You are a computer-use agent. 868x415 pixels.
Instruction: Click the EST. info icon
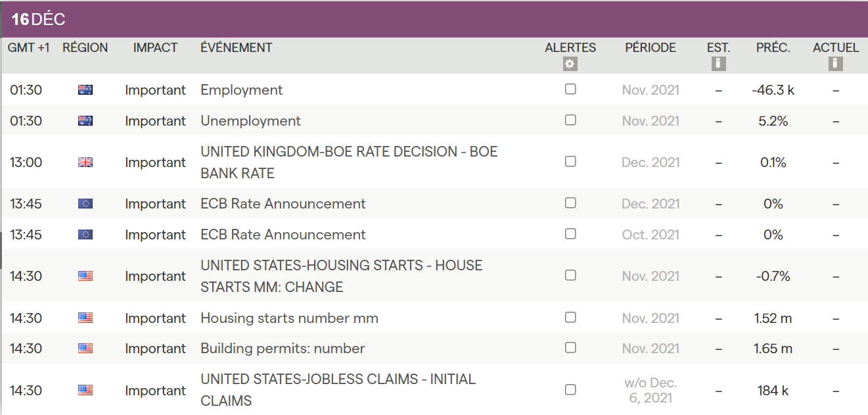pos(718,64)
